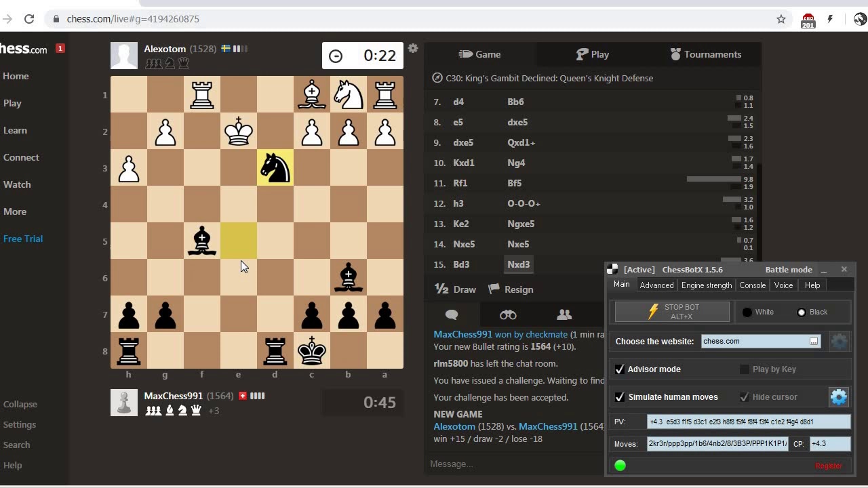Select the white pawn on g2

click(165, 131)
